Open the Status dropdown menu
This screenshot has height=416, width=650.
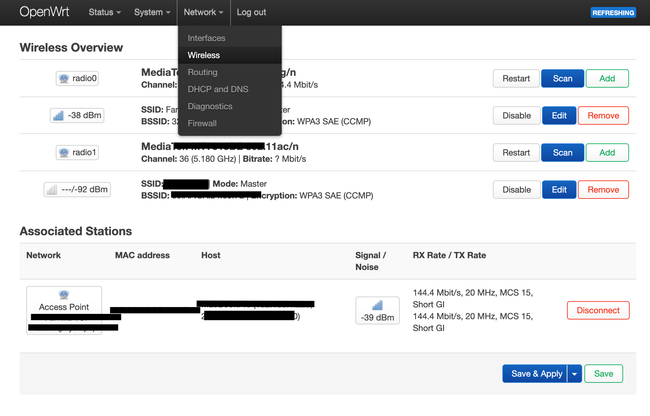point(104,12)
